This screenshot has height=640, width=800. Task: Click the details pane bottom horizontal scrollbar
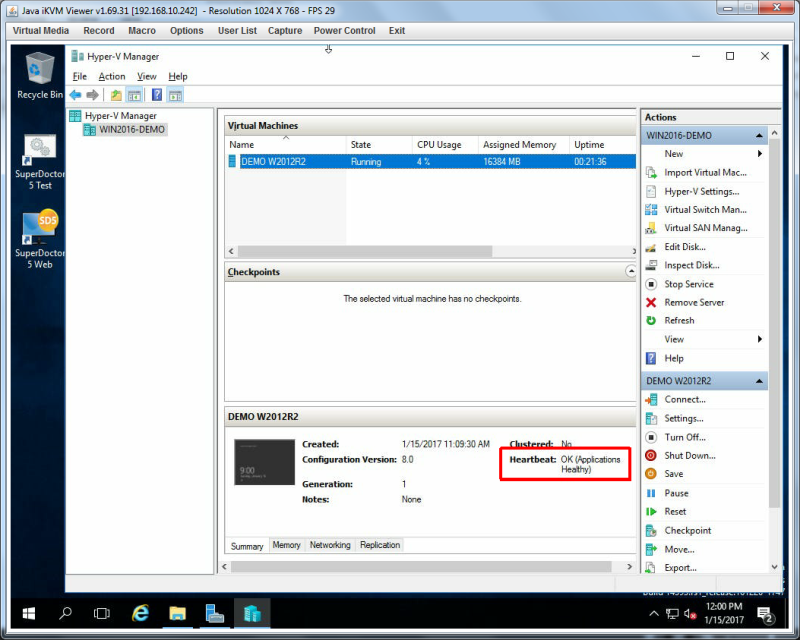coord(421,567)
